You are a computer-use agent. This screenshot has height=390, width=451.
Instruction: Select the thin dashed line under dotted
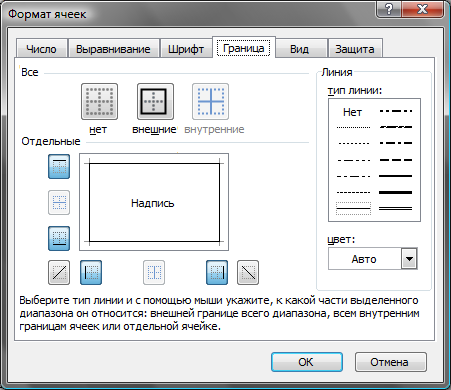pos(353,143)
